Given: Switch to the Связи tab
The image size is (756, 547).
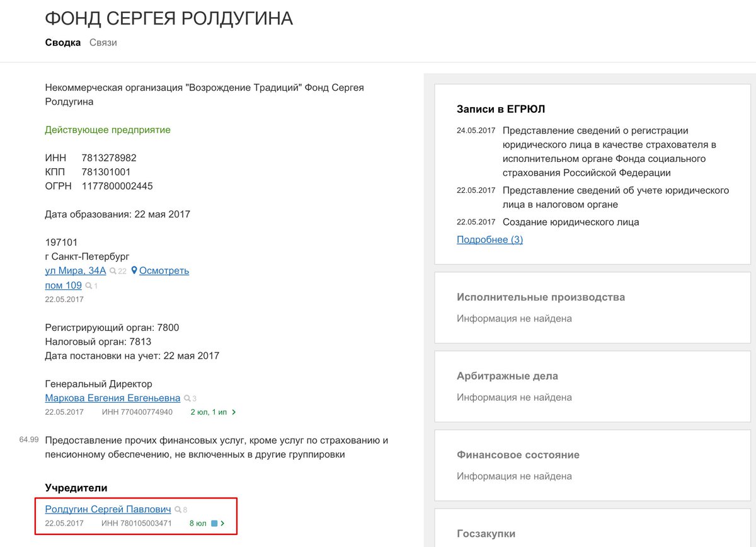Looking at the screenshot, I should [103, 43].
